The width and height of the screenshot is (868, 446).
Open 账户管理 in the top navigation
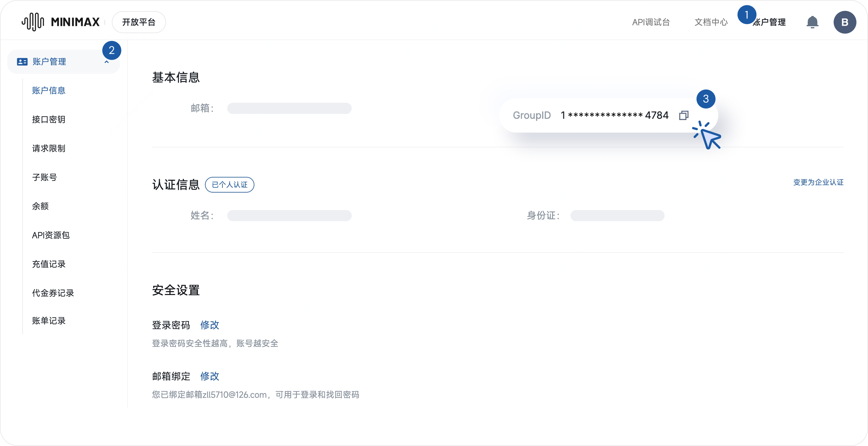[769, 22]
